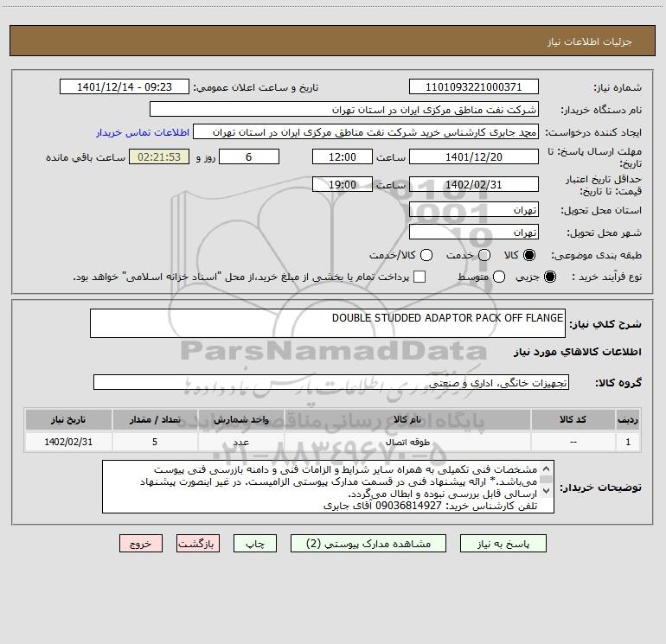Click the delivery province field تهران
The image size is (666, 644).
(474, 210)
